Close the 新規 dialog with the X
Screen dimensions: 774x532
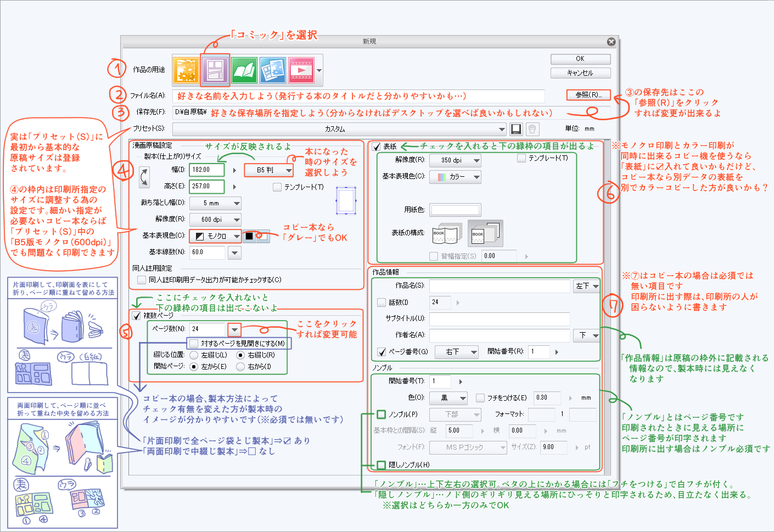click(611, 42)
